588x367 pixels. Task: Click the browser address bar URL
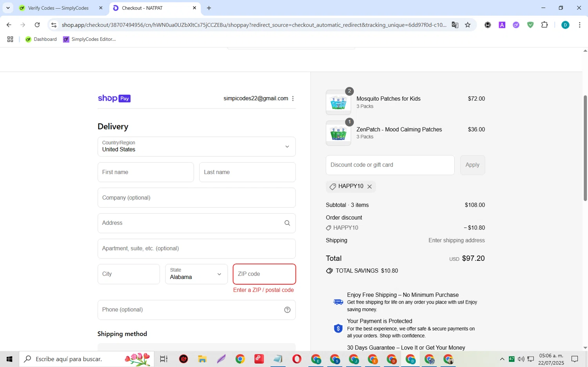[254, 25]
